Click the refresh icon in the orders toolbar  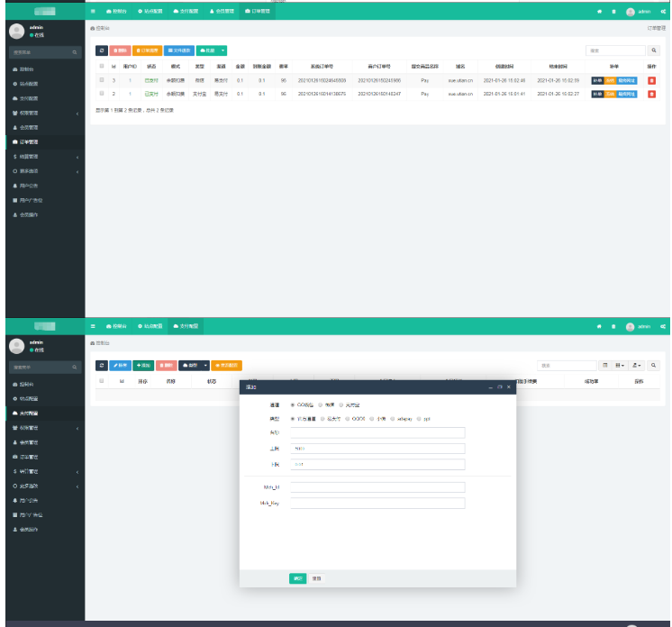(x=101, y=50)
